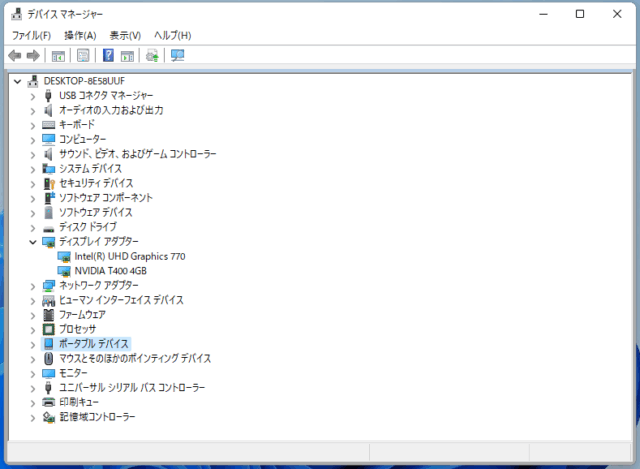Expand the キーボード node chevron
The width and height of the screenshot is (640, 469).
point(33,125)
